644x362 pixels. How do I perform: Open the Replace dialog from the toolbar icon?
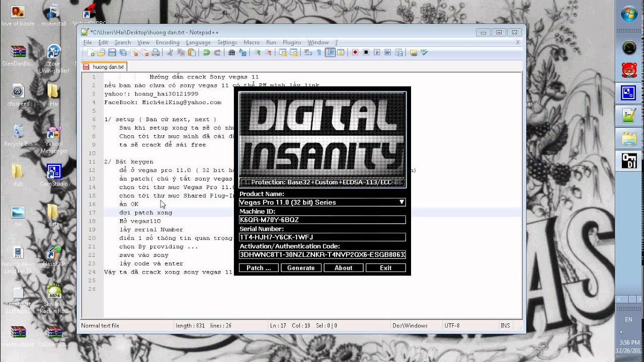pyautogui.click(x=243, y=52)
